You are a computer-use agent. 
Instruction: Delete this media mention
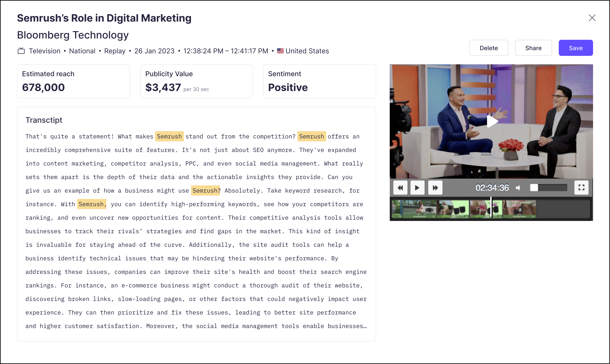[489, 48]
